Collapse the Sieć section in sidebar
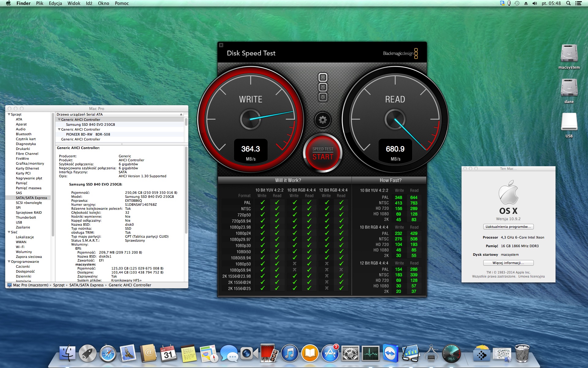 point(9,232)
